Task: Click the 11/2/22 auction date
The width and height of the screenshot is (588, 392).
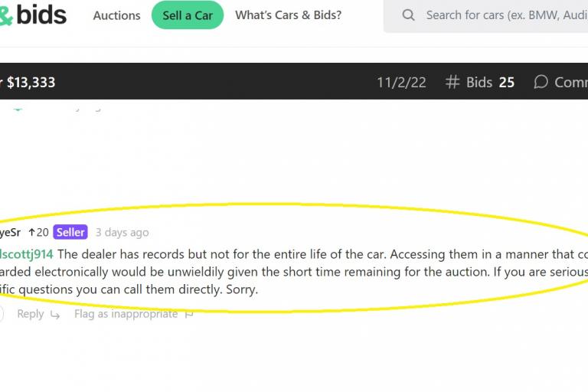Action: [x=401, y=82]
